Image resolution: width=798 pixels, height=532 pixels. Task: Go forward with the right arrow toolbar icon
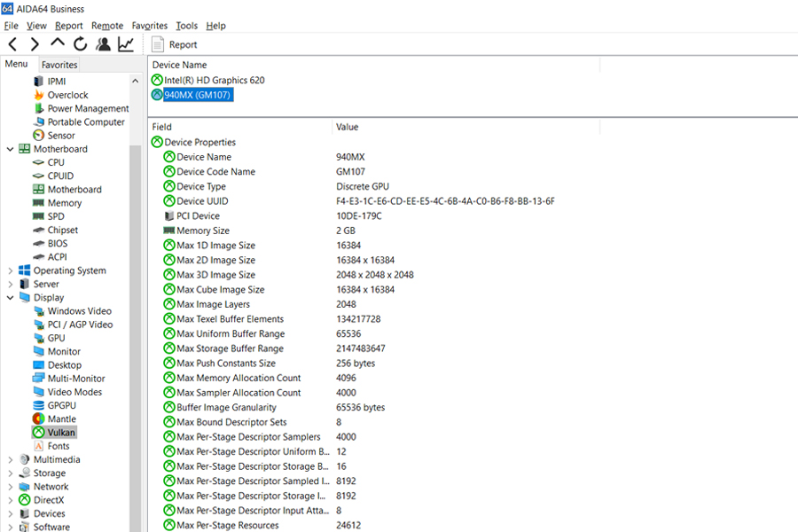pyautogui.click(x=35, y=45)
